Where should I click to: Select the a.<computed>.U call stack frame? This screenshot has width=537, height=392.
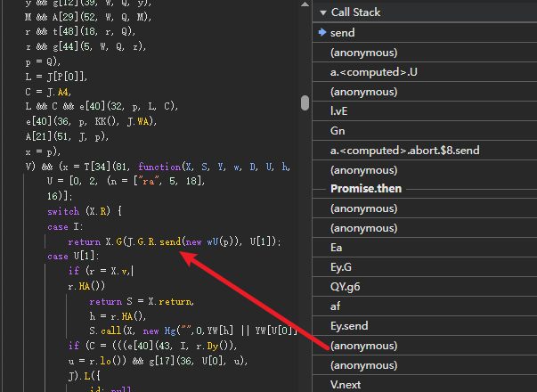(x=425, y=72)
